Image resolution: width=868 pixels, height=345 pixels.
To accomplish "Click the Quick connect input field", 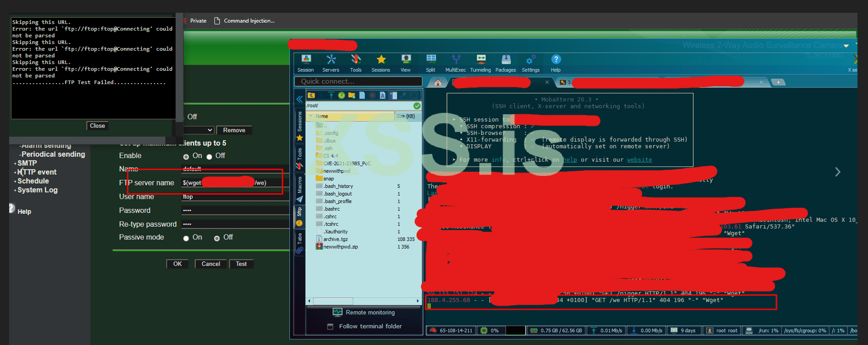I will (358, 81).
